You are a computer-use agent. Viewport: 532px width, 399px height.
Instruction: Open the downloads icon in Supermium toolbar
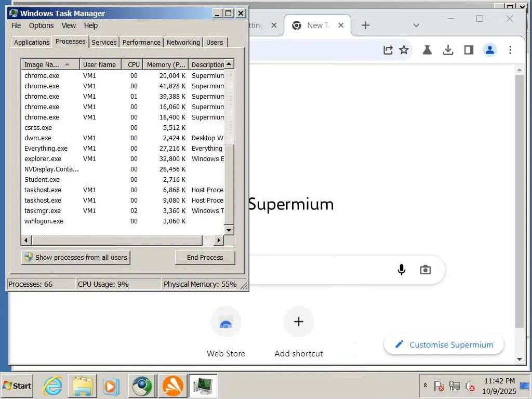click(x=448, y=50)
